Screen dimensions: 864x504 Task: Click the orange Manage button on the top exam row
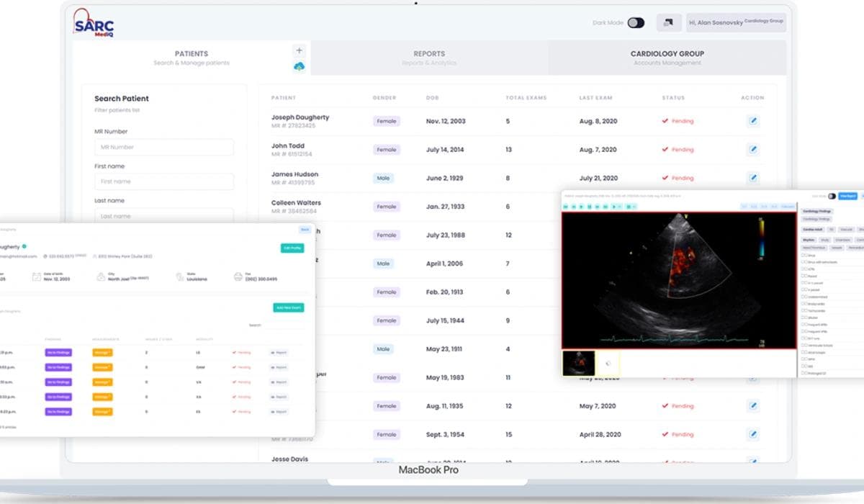pyautogui.click(x=102, y=352)
